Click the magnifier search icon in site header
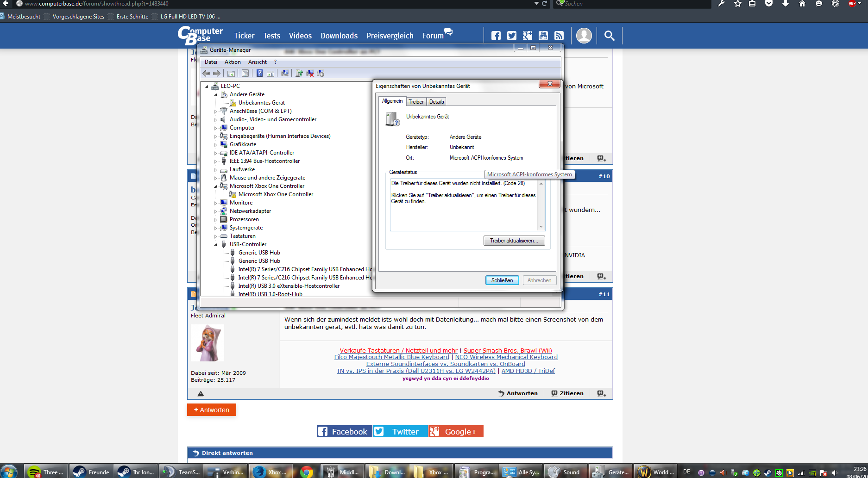Viewport: 868px width, 478px height. [x=610, y=36]
